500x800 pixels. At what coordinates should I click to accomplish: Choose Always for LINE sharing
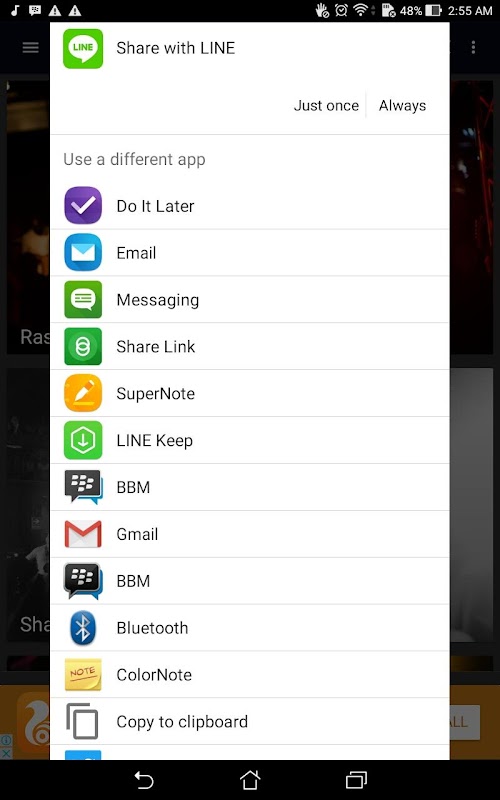(x=403, y=106)
